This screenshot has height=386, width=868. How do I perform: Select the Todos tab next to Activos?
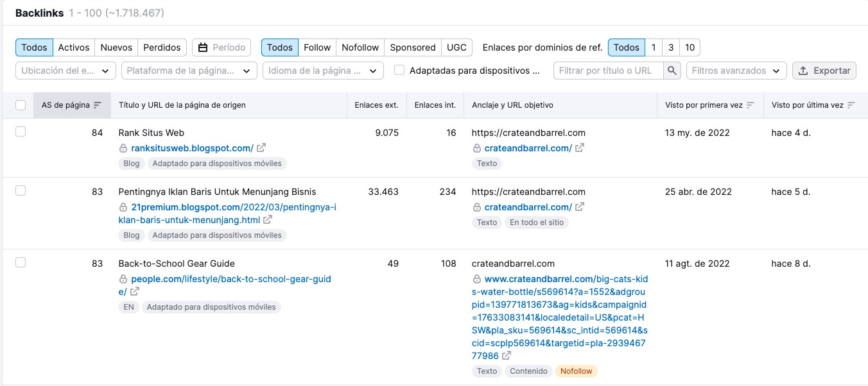(34, 47)
